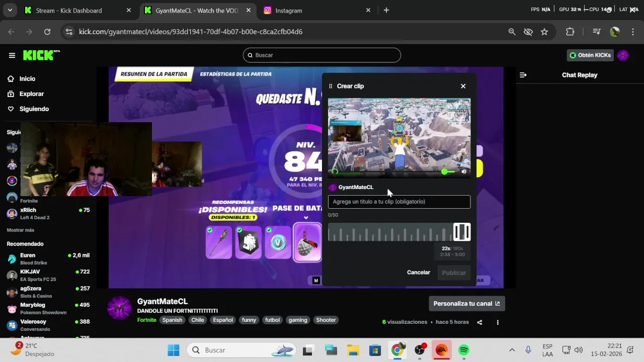Open the video three-dot options menu
Screen dimensions: 644x362
(x=498, y=322)
